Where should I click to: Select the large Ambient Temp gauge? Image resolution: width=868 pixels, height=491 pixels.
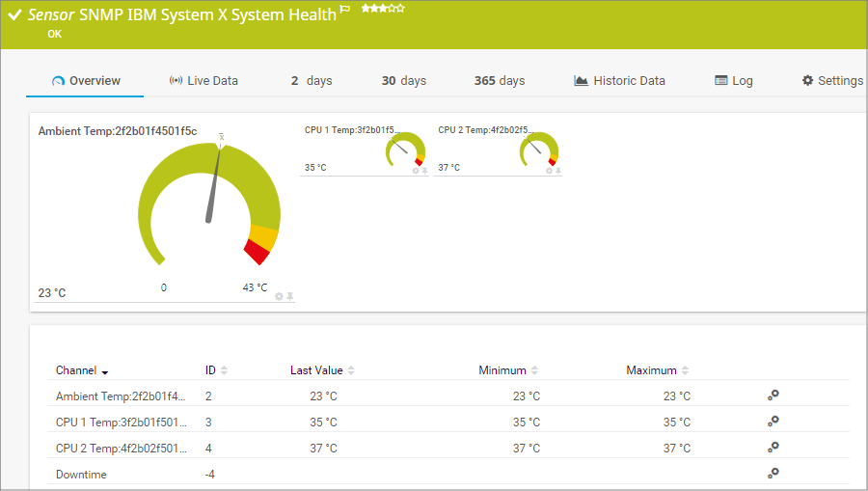tap(208, 212)
